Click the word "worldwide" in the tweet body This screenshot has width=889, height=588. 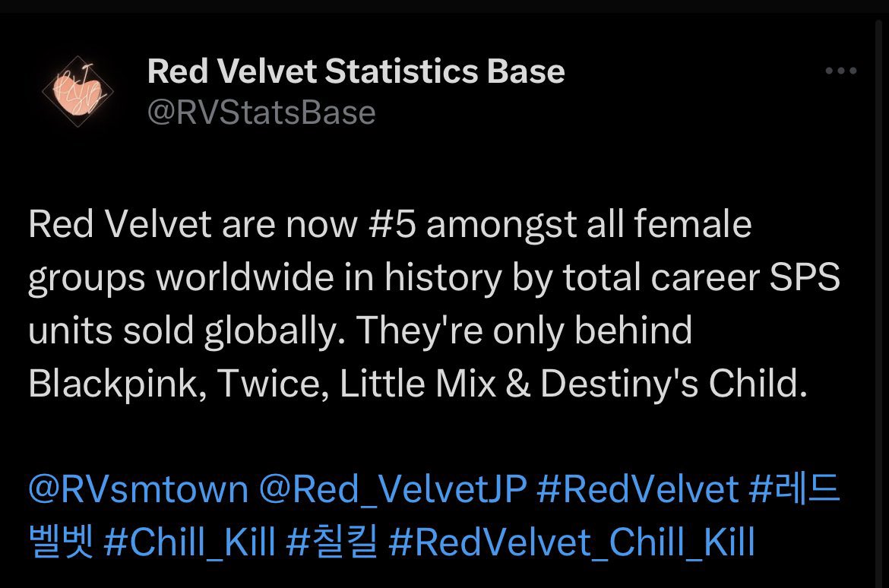245,277
